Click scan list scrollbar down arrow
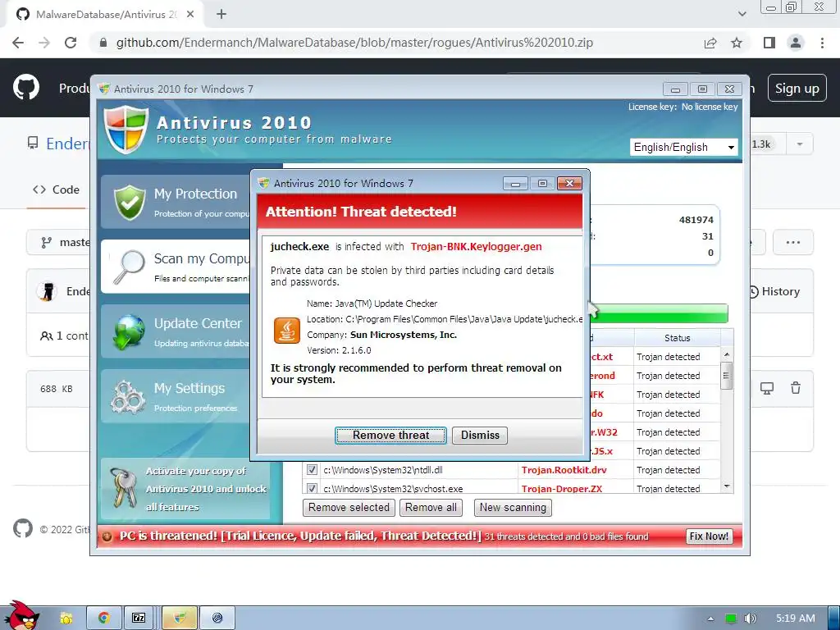Image resolution: width=840 pixels, height=630 pixels. click(727, 486)
